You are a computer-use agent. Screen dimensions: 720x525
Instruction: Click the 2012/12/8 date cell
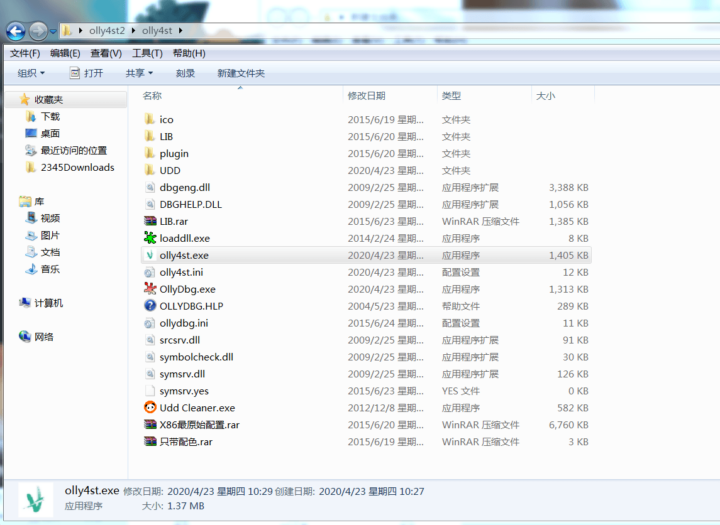click(x=385, y=408)
